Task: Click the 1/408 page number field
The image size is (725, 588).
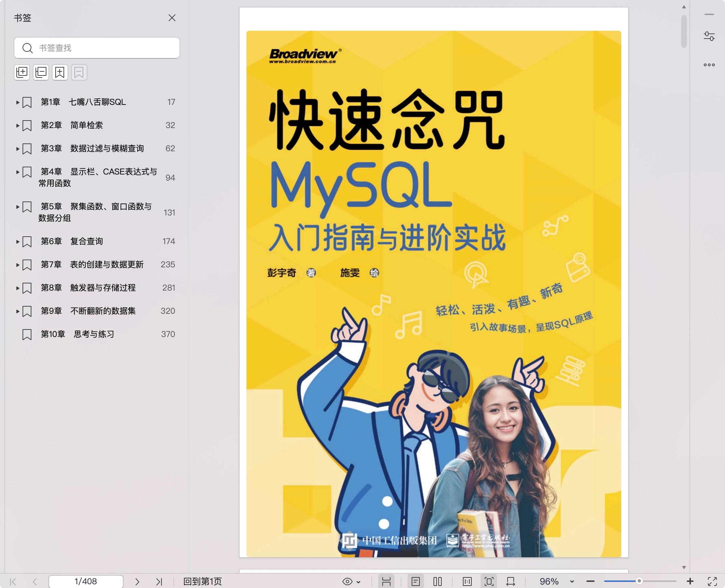Action: click(x=86, y=582)
